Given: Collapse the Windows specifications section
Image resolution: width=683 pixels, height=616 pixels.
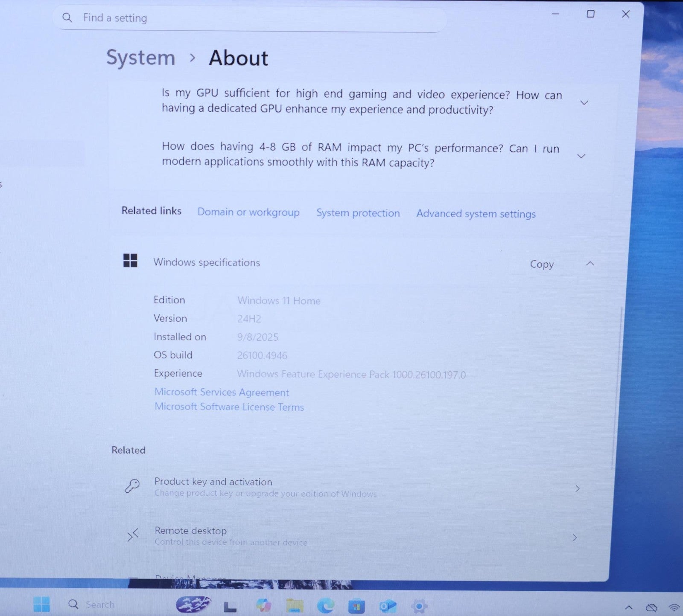Looking at the screenshot, I should pos(590,264).
